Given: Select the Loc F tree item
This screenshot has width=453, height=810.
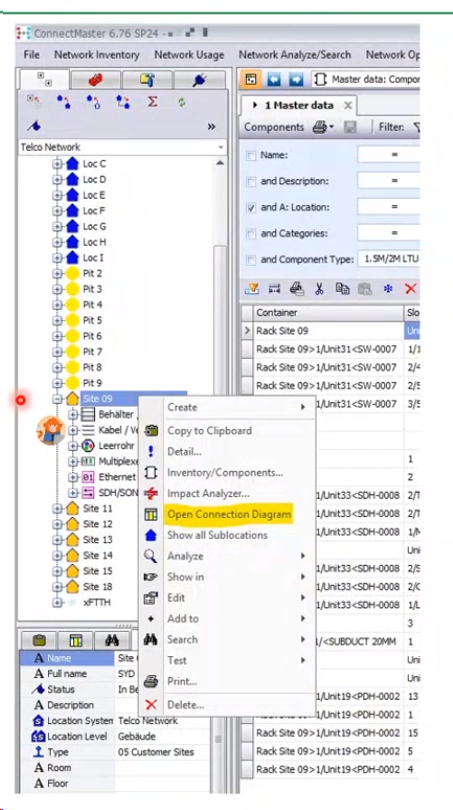Looking at the screenshot, I should pyautogui.click(x=93, y=211).
